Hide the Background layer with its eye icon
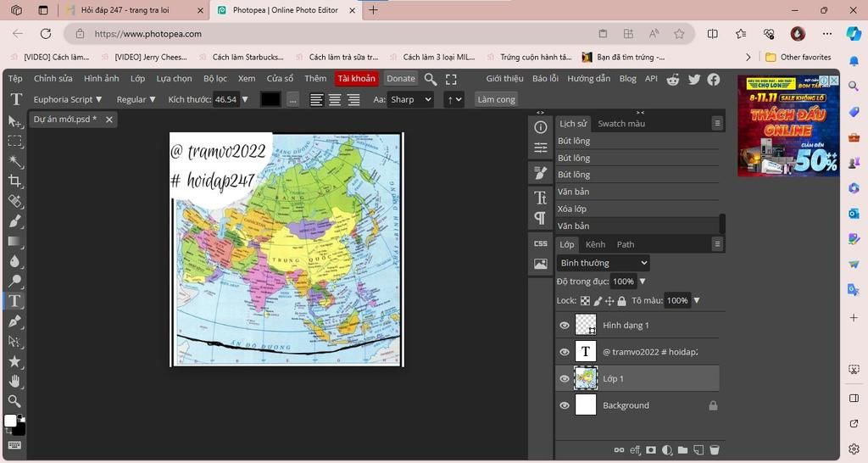Screen dimensions: 868x463 [565, 405]
